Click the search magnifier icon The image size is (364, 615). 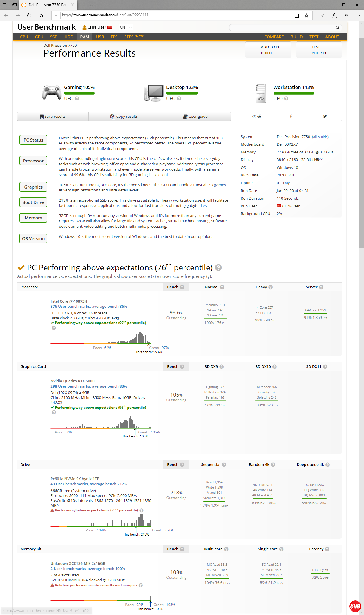(x=337, y=28)
